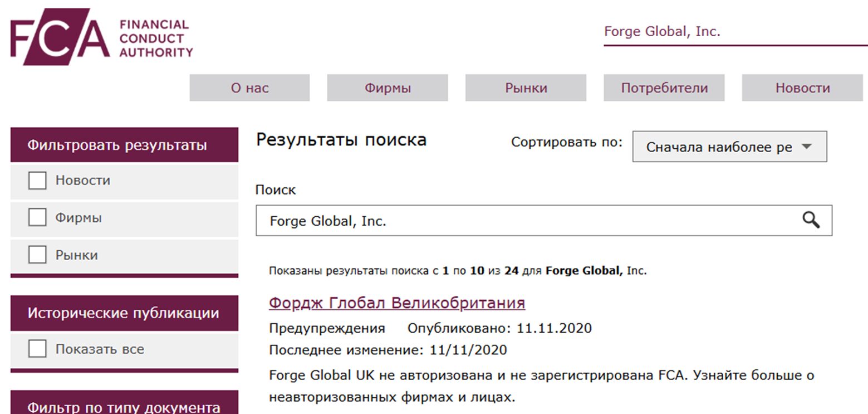Image resolution: width=868 pixels, height=414 pixels.
Task: Click the Фильтровать результаты panel header
Action: click(x=124, y=145)
